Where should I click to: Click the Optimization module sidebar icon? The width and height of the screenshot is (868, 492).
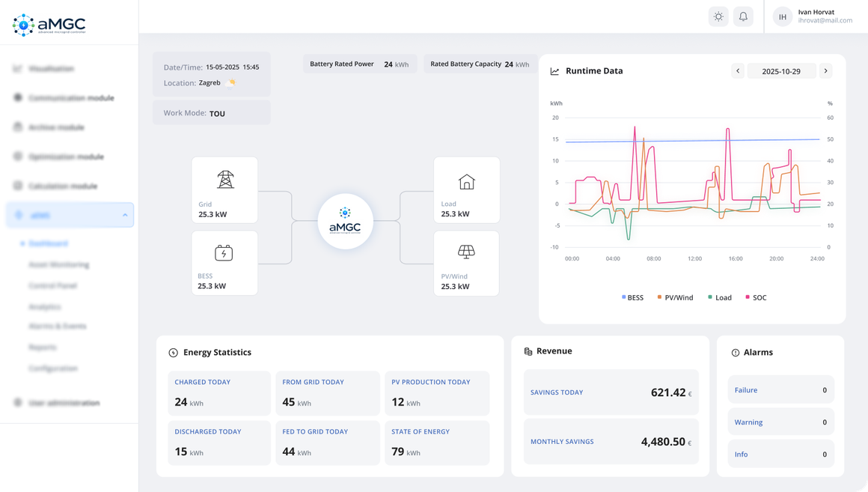[18, 157]
